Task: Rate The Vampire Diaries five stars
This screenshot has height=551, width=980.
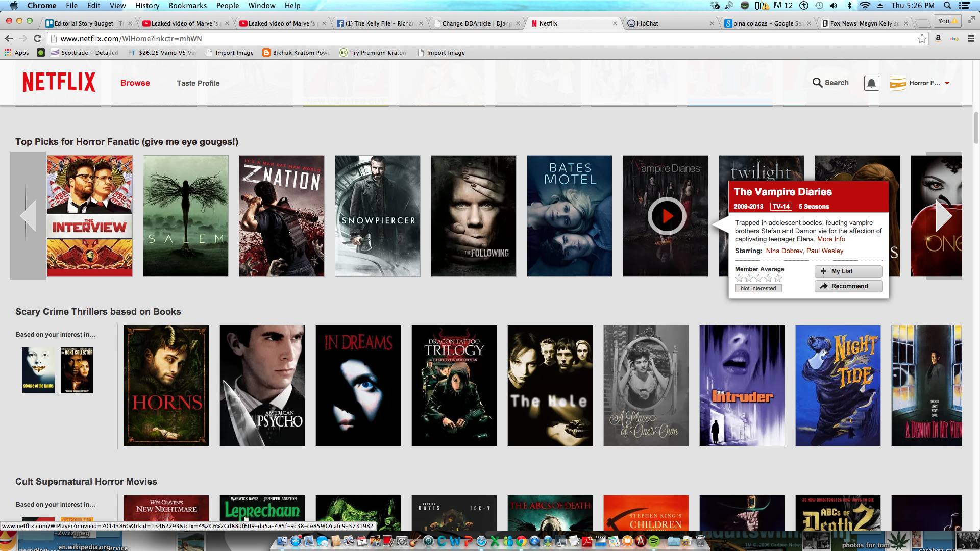Action: coord(778,279)
